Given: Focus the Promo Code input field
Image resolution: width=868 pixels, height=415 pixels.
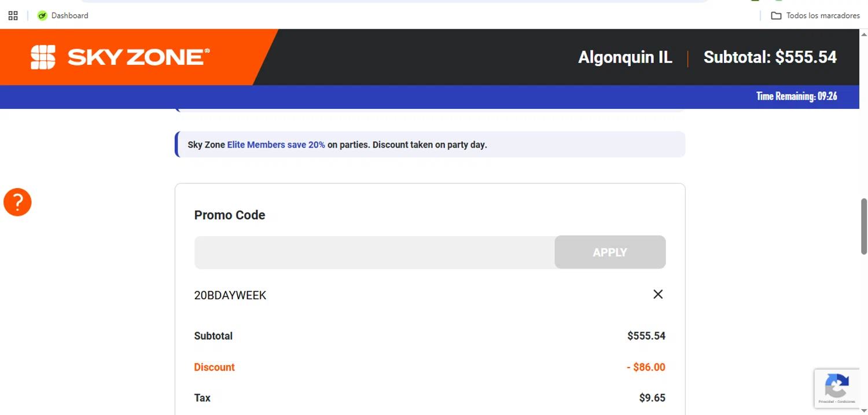Looking at the screenshot, I should 374,252.
